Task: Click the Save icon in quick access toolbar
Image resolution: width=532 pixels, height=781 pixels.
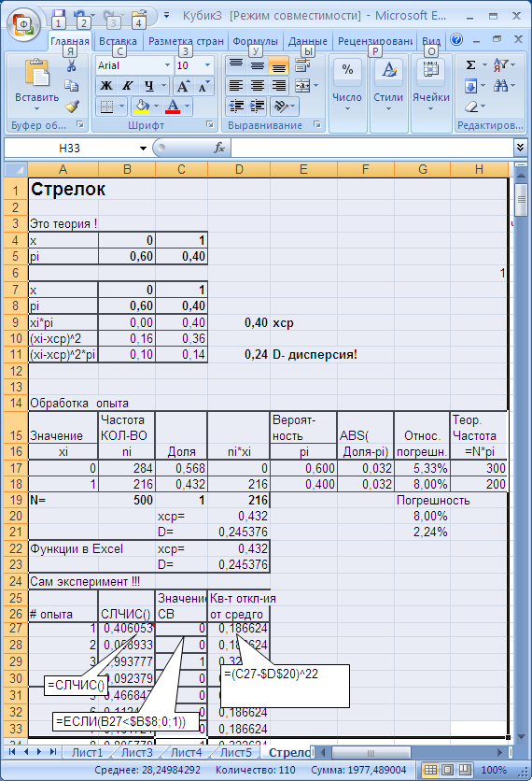Action: pos(59,14)
